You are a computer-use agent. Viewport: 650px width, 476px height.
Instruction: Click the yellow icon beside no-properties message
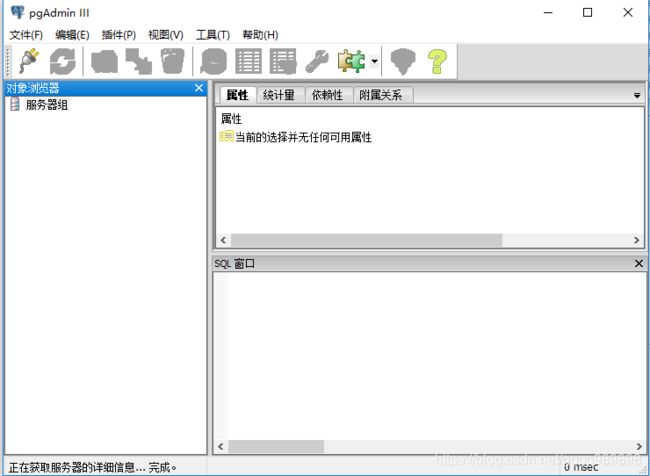tap(226, 136)
